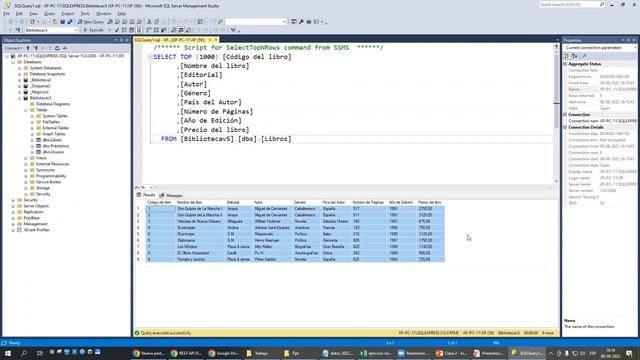Click the Quick Launch search field
This screenshot has height=360, width=640.
(x=571, y=4)
